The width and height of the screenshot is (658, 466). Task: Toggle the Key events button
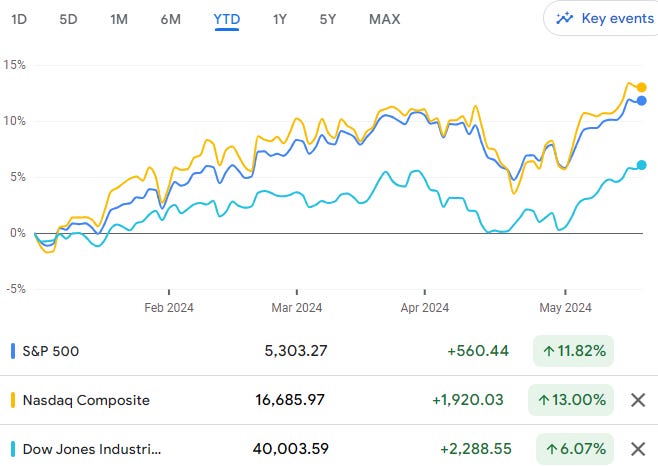(601, 18)
